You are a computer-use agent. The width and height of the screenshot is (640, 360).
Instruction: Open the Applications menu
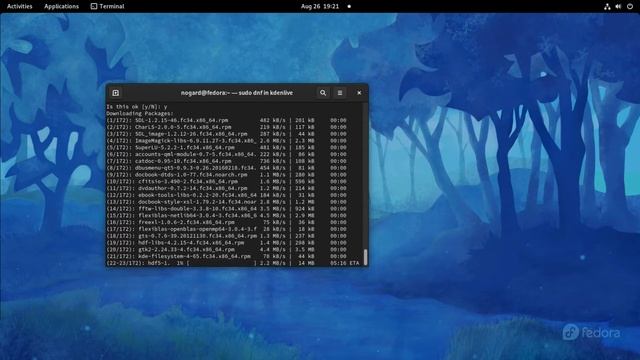pos(61,6)
